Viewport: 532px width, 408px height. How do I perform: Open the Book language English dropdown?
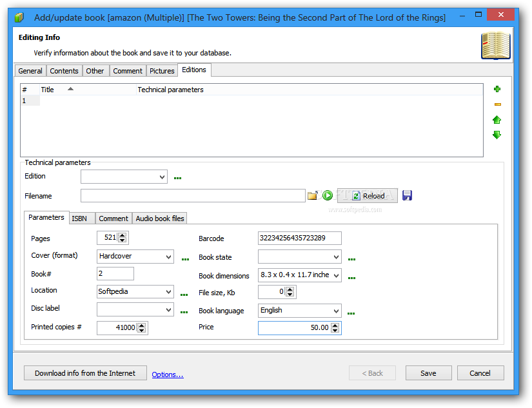pos(336,311)
